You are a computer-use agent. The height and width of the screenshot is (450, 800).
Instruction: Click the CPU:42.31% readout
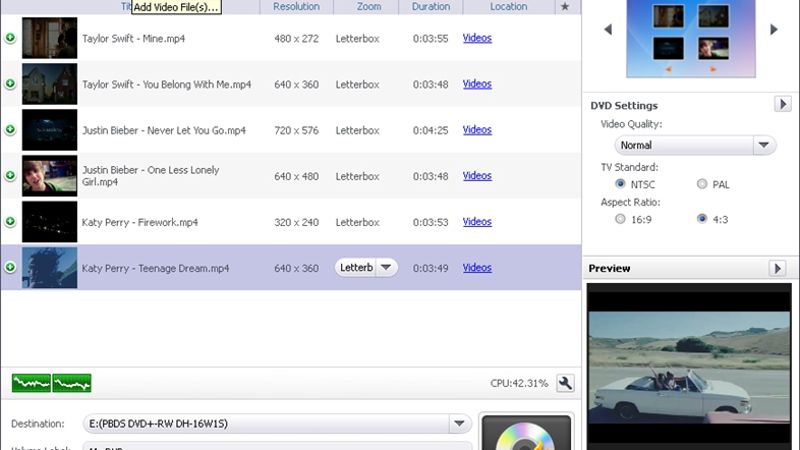tap(519, 383)
